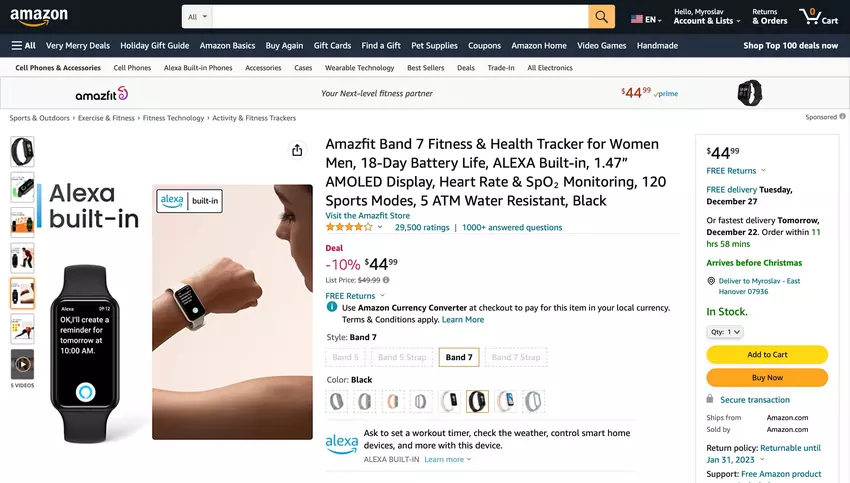Expand the search category All dropdown

(197, 17)
